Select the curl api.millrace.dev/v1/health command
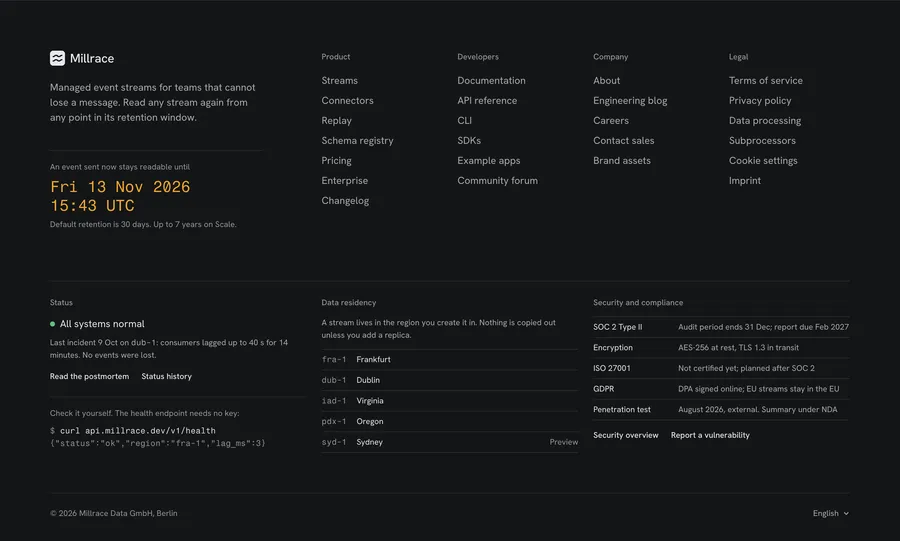Screen dimensions: 900x541 point(138,431)
